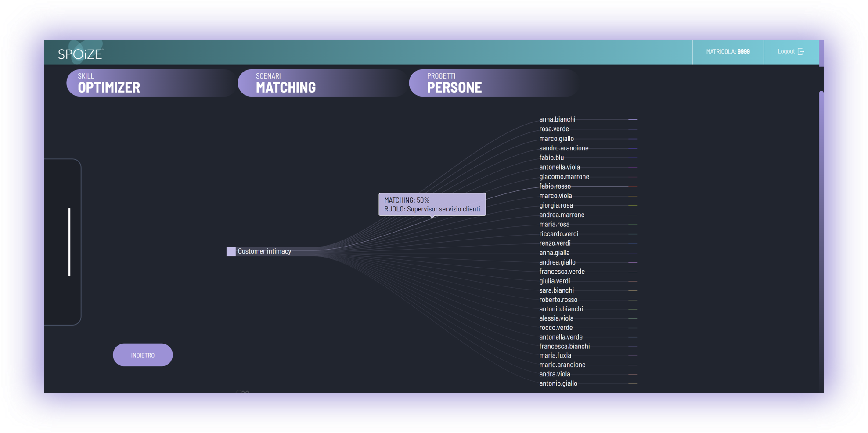Select marco.giallo in the list
The image size is (868, 433).
click(556, 139)
